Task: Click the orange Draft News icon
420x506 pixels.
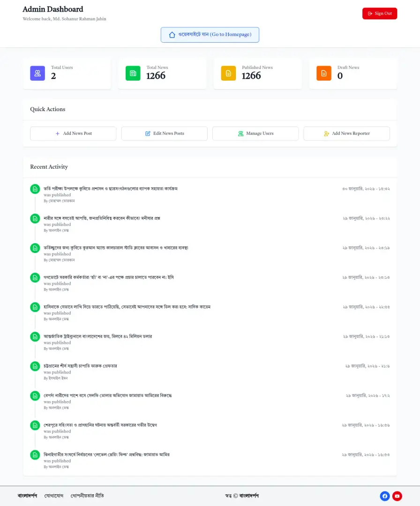Action: (x=323, y=73)
